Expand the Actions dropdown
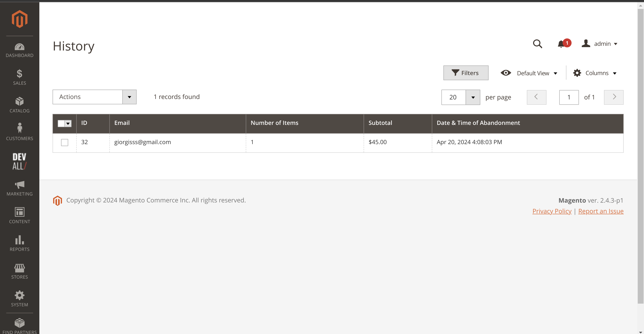Image resolution: width=644 pixels, height=334 pixels. click(x=94, y=97)
